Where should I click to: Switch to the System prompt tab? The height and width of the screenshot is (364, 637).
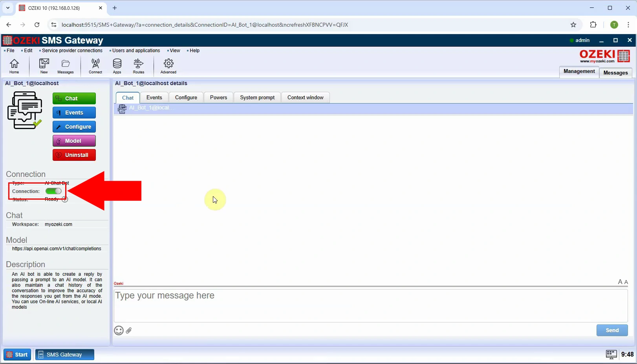(257, 98)
